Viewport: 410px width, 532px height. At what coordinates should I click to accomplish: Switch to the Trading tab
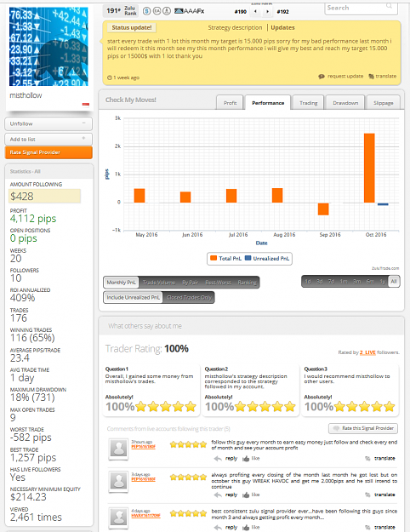[308, 103]
